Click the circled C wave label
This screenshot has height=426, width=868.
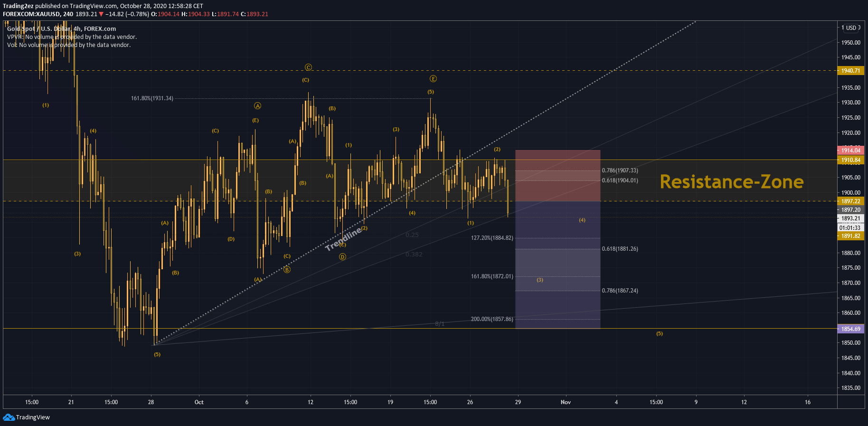tap(308, 67)
